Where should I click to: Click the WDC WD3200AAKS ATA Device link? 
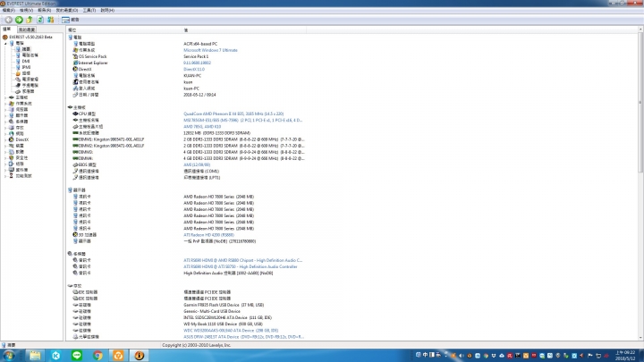tap(231, 331)
